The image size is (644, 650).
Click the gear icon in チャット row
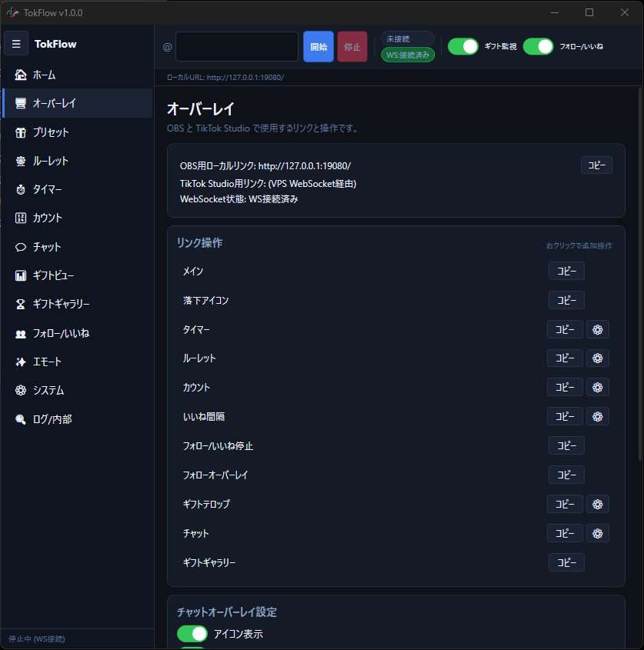(x=598, y=533)
